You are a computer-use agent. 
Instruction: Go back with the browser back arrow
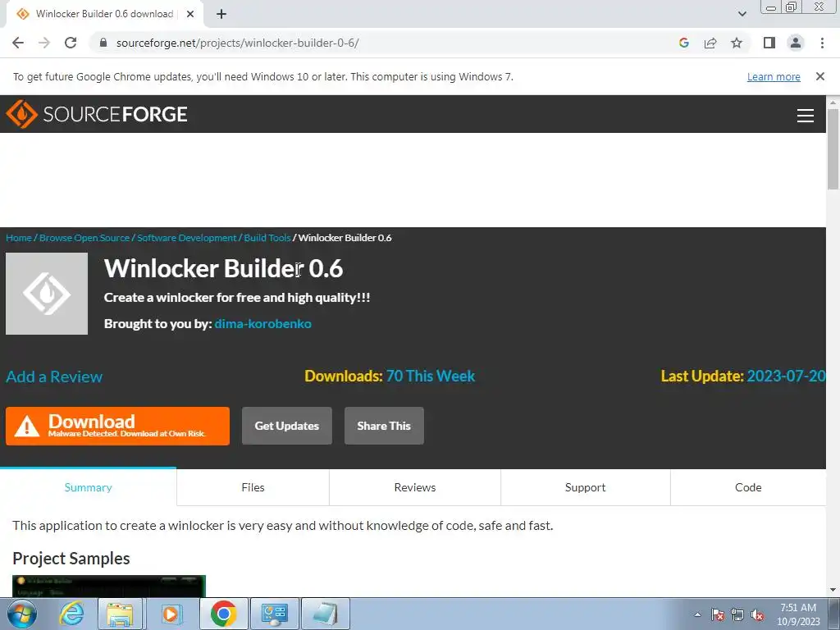tap(18, 43)
